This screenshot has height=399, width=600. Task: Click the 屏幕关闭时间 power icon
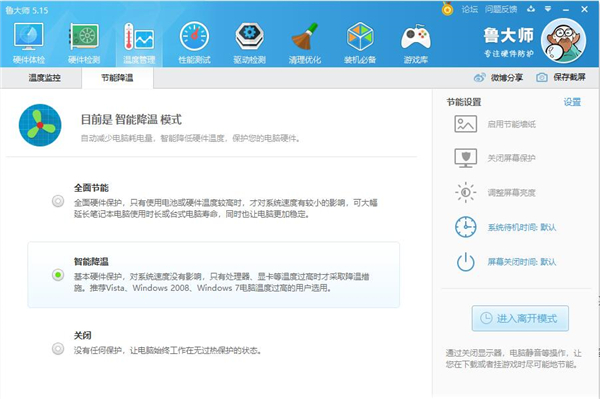click(465, 262)
